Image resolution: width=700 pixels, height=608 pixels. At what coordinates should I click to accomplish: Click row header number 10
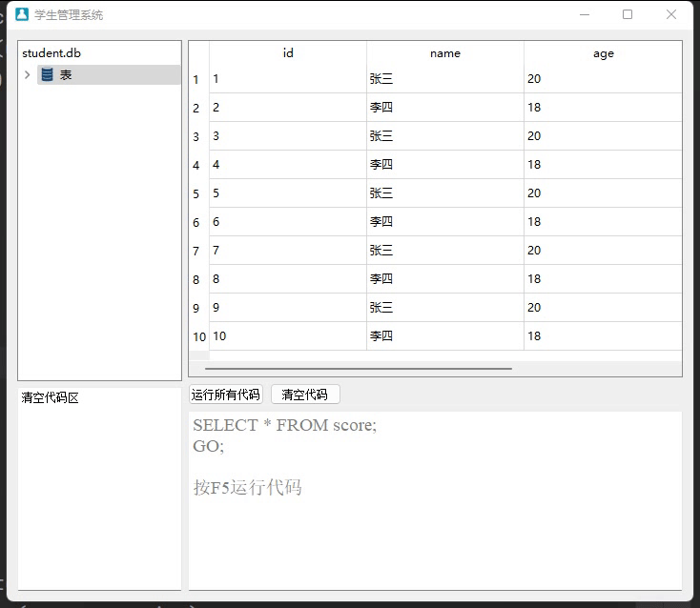click(198, 336)
